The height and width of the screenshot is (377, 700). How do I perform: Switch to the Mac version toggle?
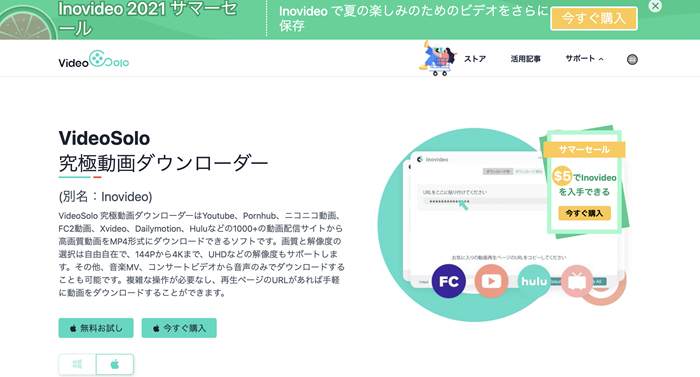tap(115, 364)
